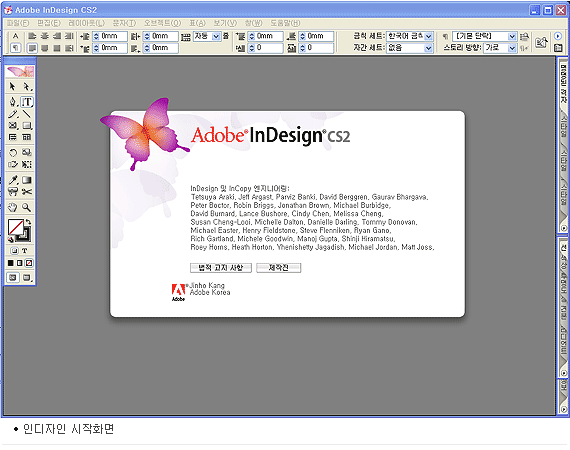Toggle Paragraph Formatting Controls mode
The width and height of the screenshot is (570, 450).
15,48
